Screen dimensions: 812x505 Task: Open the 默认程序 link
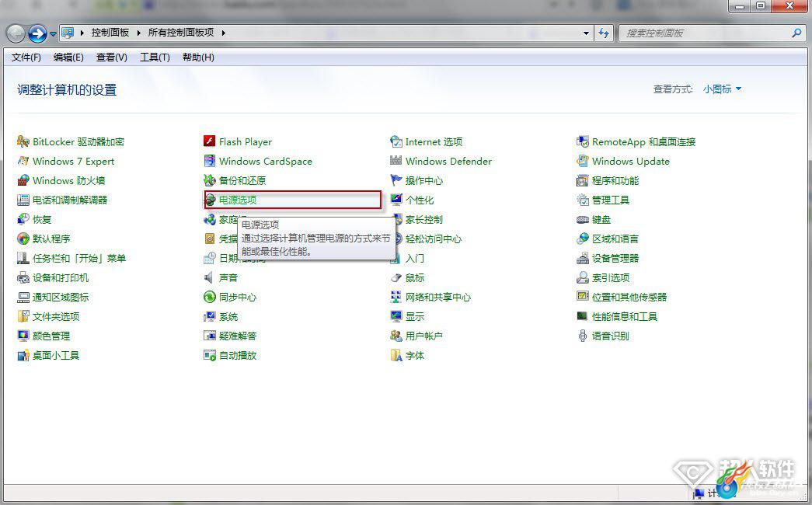point(51,239)
